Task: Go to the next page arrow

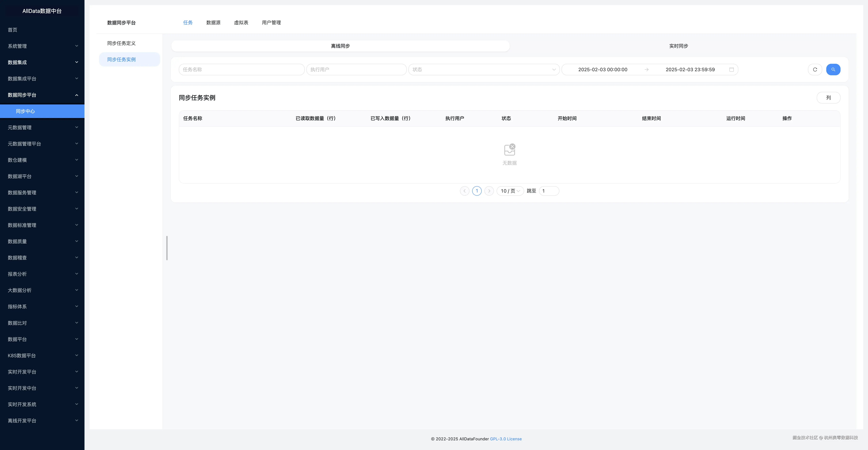Action: coord(489,191)
